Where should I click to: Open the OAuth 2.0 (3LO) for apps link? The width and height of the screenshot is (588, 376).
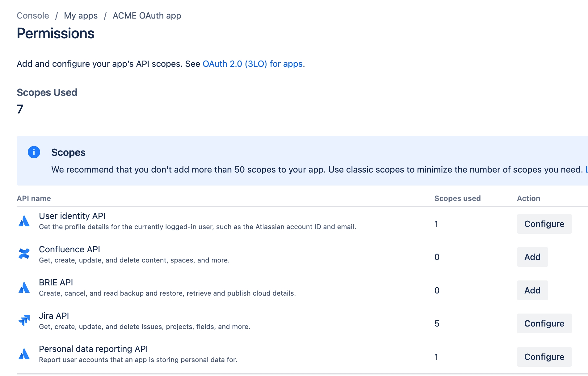253,64
